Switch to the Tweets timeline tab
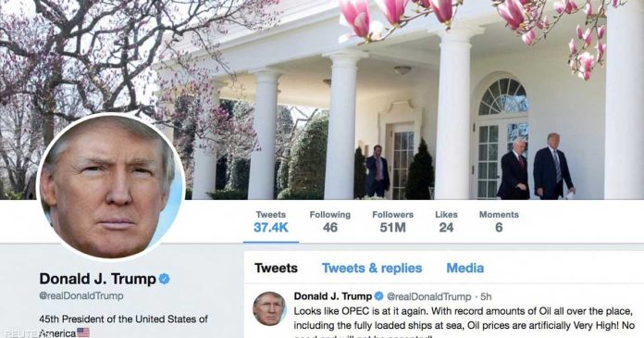This screenshot has height=338, width=644. click(276, 269)
